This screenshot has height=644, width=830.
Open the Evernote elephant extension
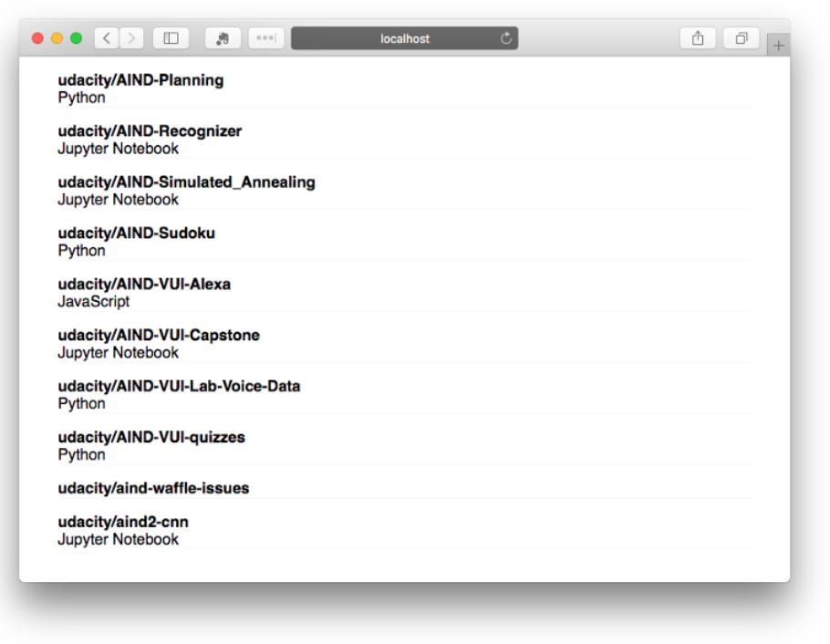223,38
